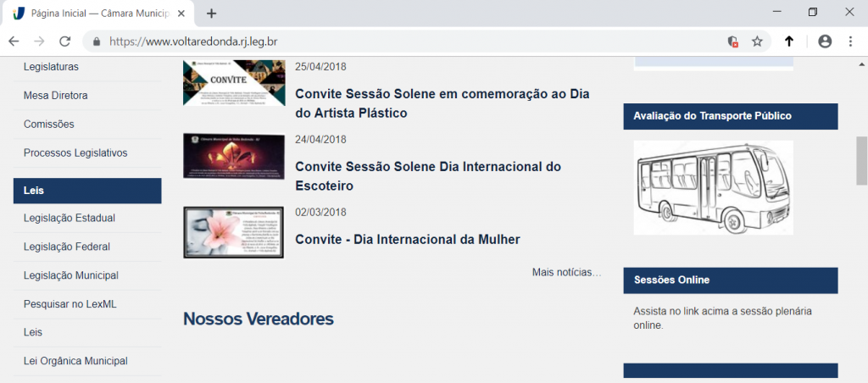Bookmark this page with the star icon
Screen dimensions: 868x383
pos(757,41)
